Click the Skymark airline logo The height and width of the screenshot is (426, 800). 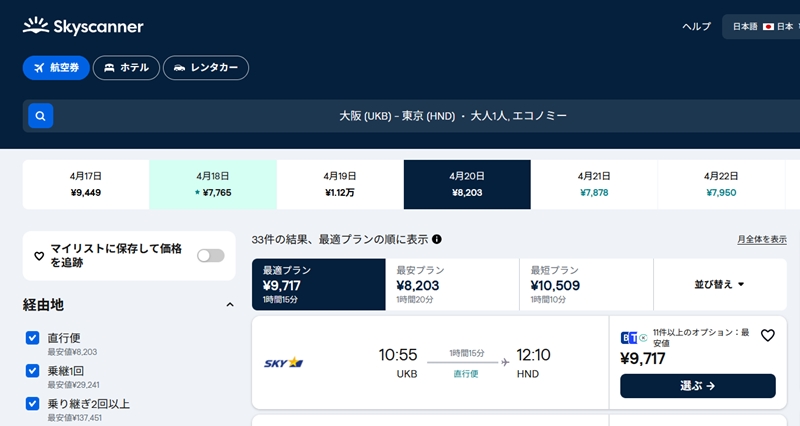click(x=283, y=362)
